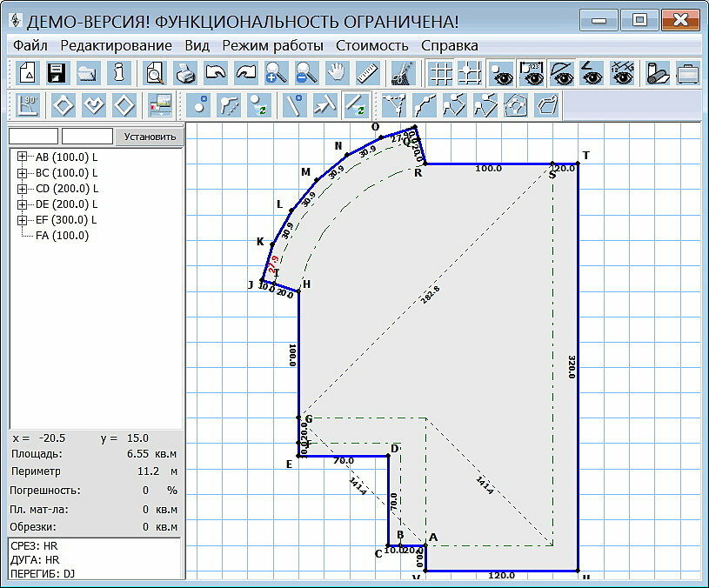Open the material roll icon
The image size is (709, 588).
coord(657,73)
